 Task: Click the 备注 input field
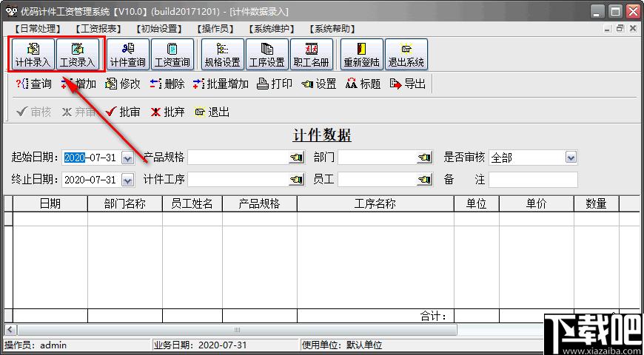[533, 179]
